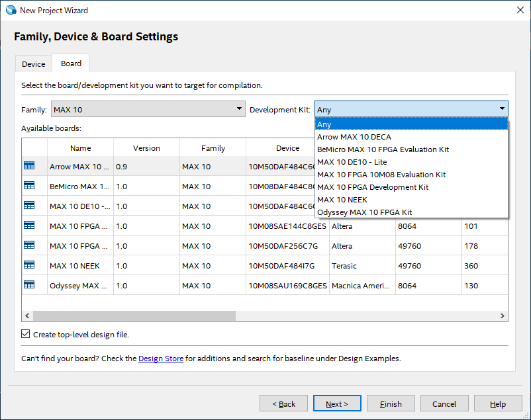This screenshot has width=531, height=420.
Task: Choose MAX 10 DE10 - Lite option
Action: click(x=411, y=162)
